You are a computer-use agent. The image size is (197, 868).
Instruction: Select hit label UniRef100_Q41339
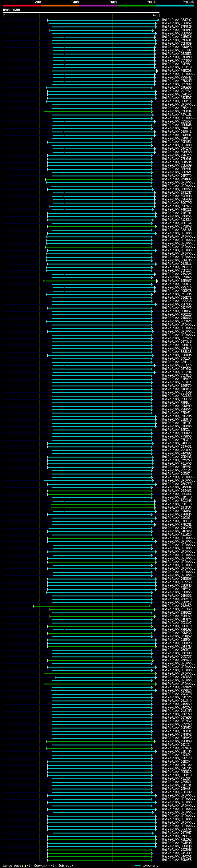[177, 854]
